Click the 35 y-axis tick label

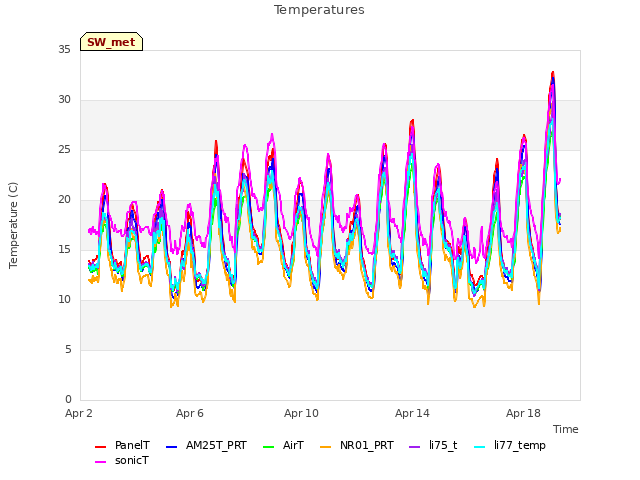(64, 50)
